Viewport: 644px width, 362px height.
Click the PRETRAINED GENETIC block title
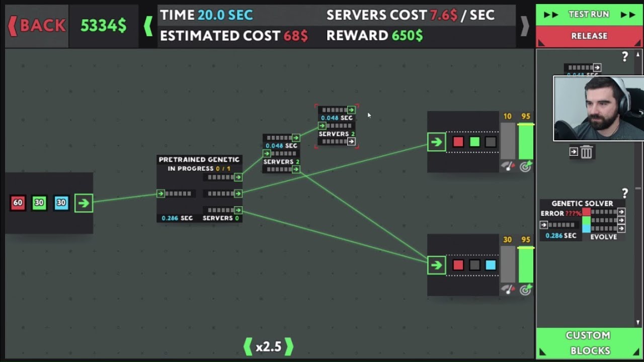pos(199,160)
